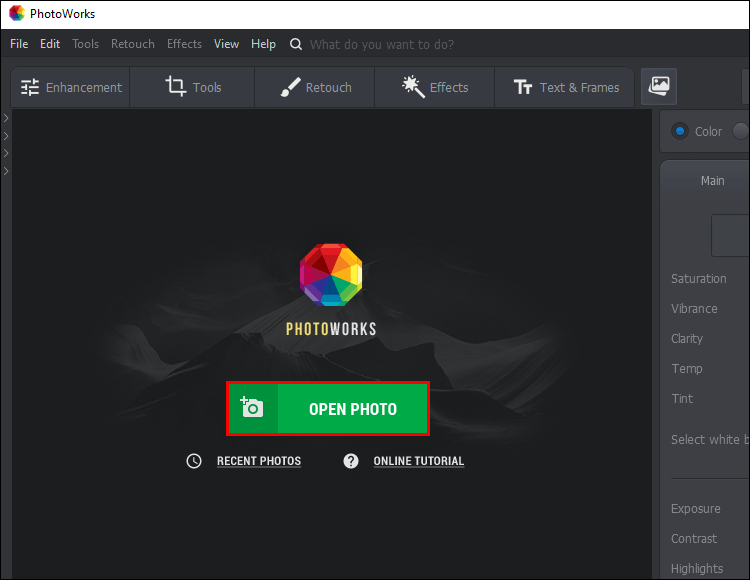This screenshot has height=580, width=750.
Task: Switch to the Retouch brush tab
Action: tap(315, 87)
